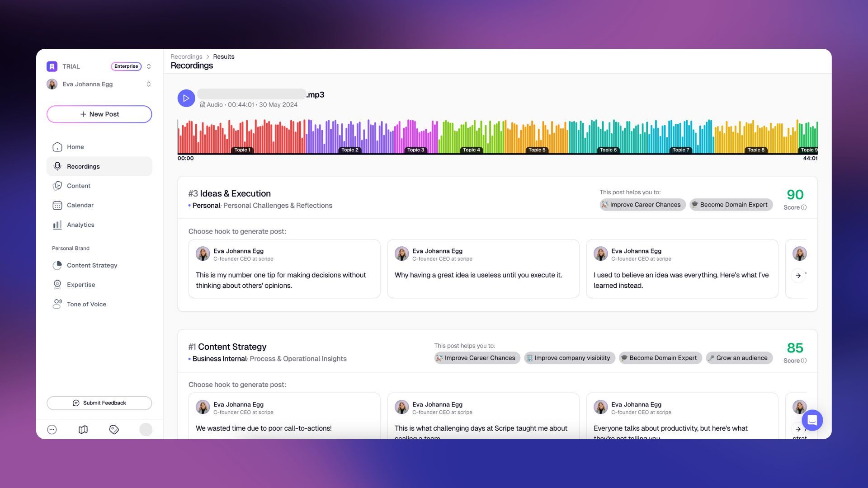The image size is (868, 488).
Task: Show next hooks in Ideas & Execution
Action: [x=798, y=275]
